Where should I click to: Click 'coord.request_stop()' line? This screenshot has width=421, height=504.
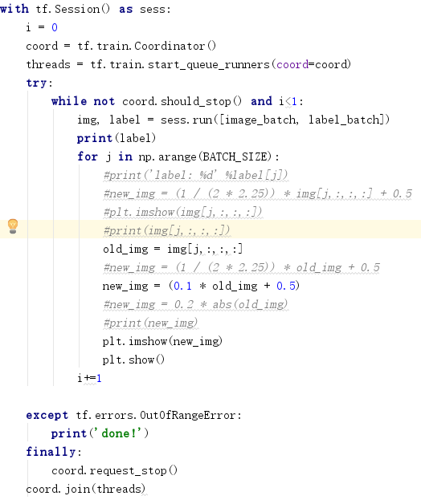point(114,470)
